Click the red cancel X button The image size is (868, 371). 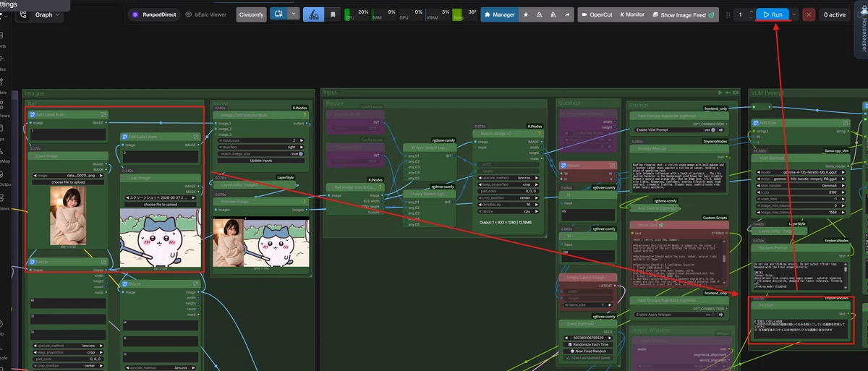(809, 14)
